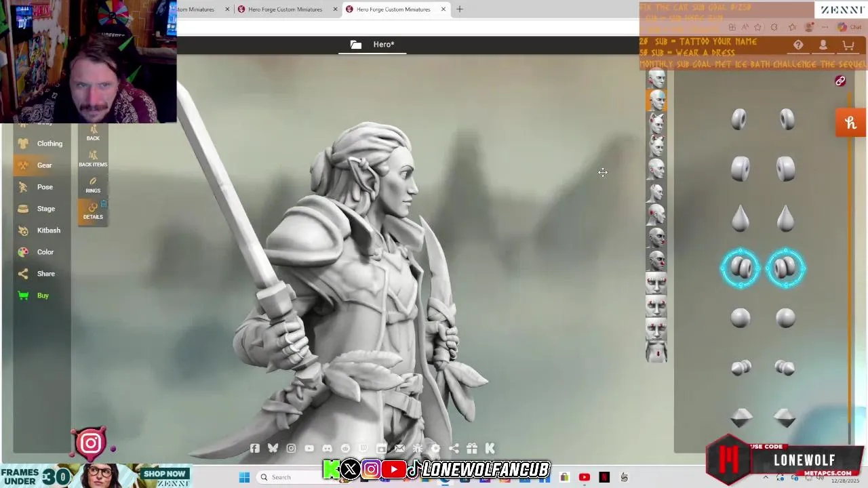Select the right thick hoop earring

(x=786, y=169)
